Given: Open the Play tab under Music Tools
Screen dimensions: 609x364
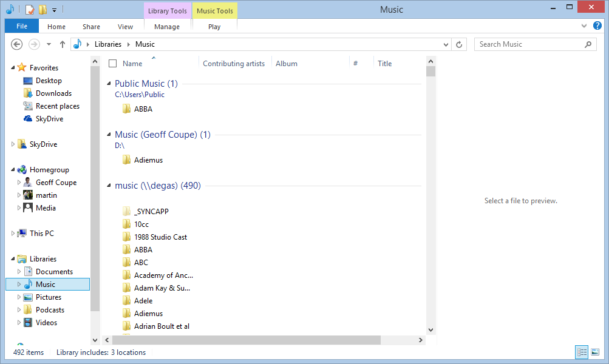Looking at the screenshot, I should pyautogui.click(x=214, y=27).
